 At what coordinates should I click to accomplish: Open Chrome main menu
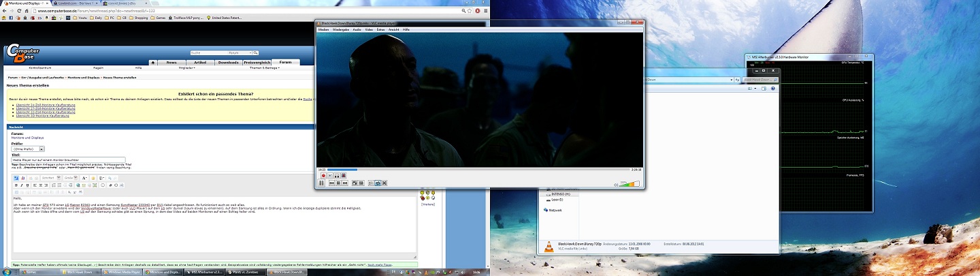pyautogui.click(x=485, y=11)
